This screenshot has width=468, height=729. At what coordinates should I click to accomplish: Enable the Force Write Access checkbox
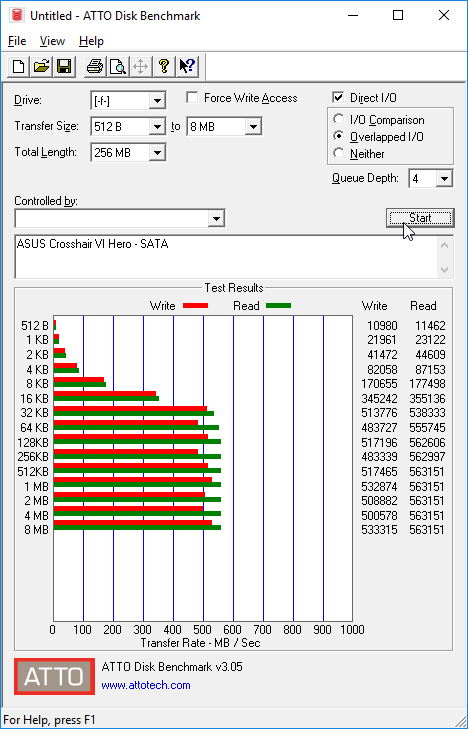191,98
